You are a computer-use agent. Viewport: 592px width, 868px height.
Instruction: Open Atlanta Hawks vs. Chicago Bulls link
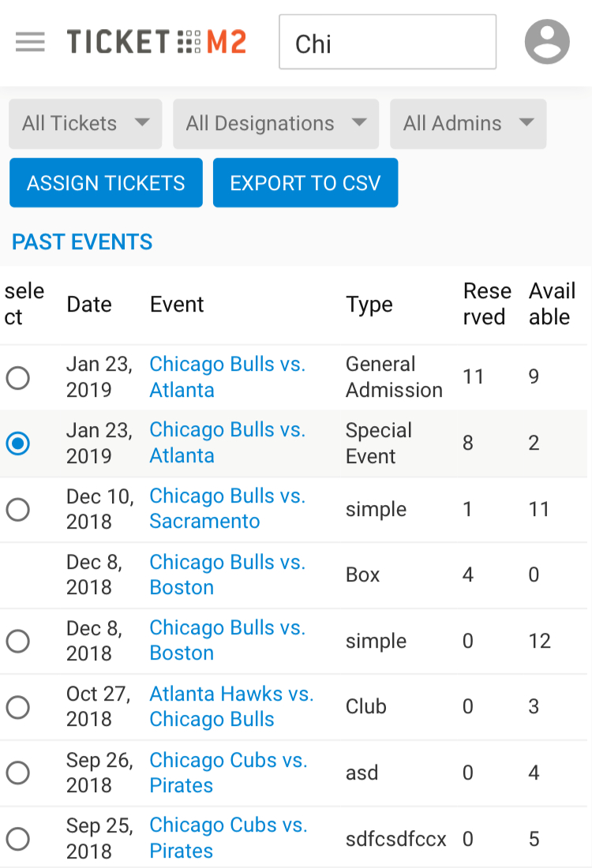coord(231,706)
